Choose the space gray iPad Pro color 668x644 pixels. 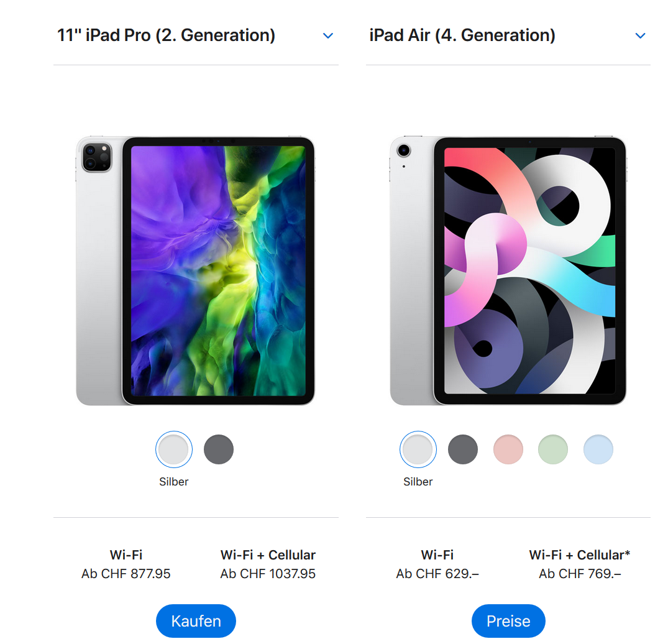(219, 449)
